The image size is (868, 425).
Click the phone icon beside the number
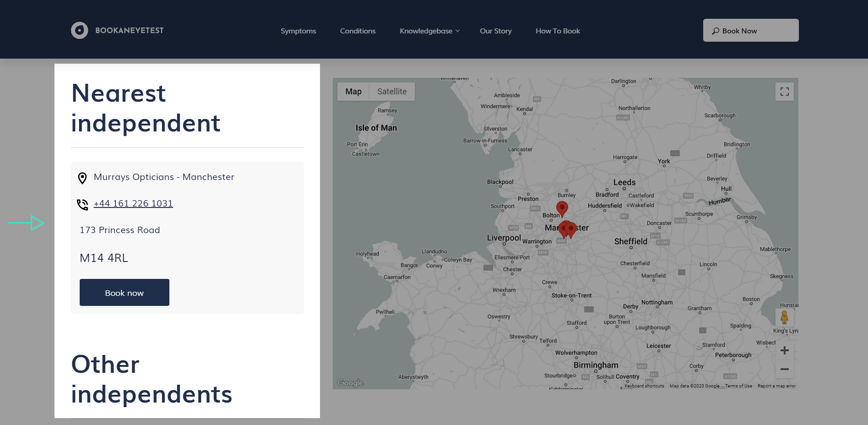click(x=82, y=204)
